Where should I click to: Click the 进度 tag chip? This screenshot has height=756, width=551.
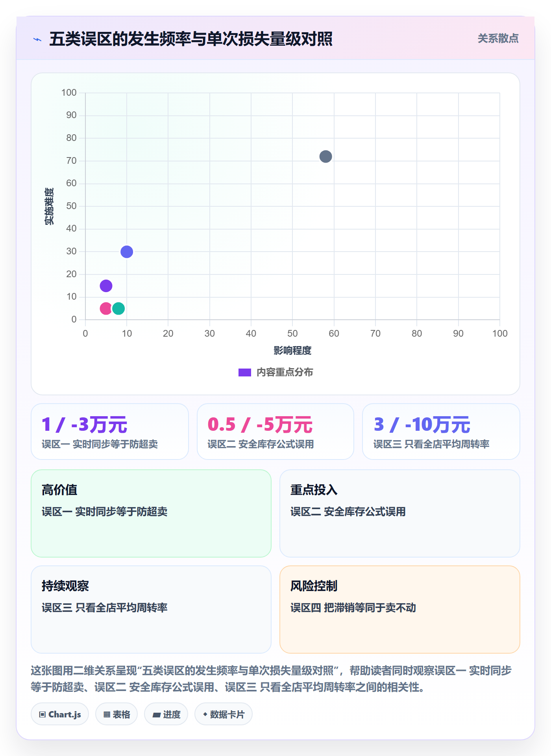(x=166, y=714)
